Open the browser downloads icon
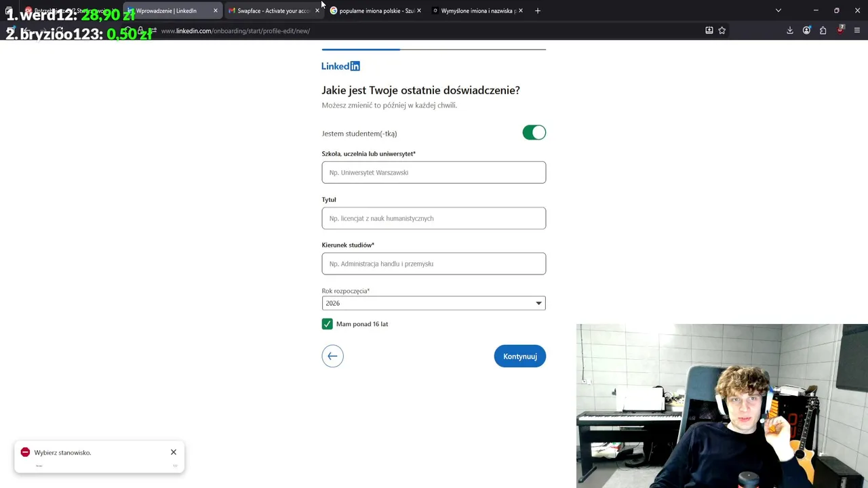 [x=790, y=30]
